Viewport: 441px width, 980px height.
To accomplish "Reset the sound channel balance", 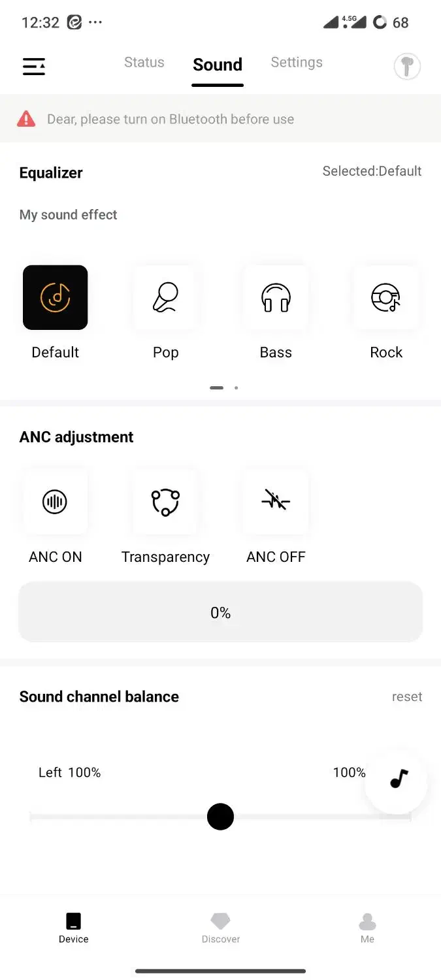I will point(407,696).
